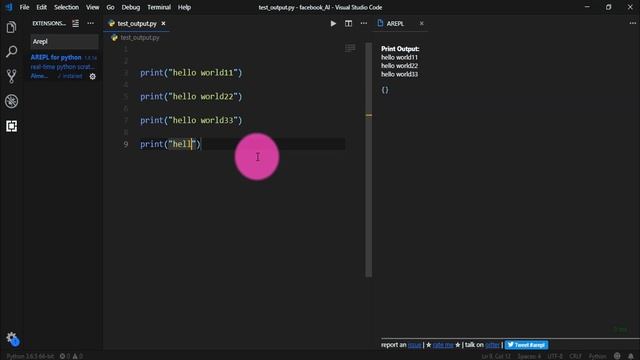
Task: Open File menu
Action: (x=24, y=7)
